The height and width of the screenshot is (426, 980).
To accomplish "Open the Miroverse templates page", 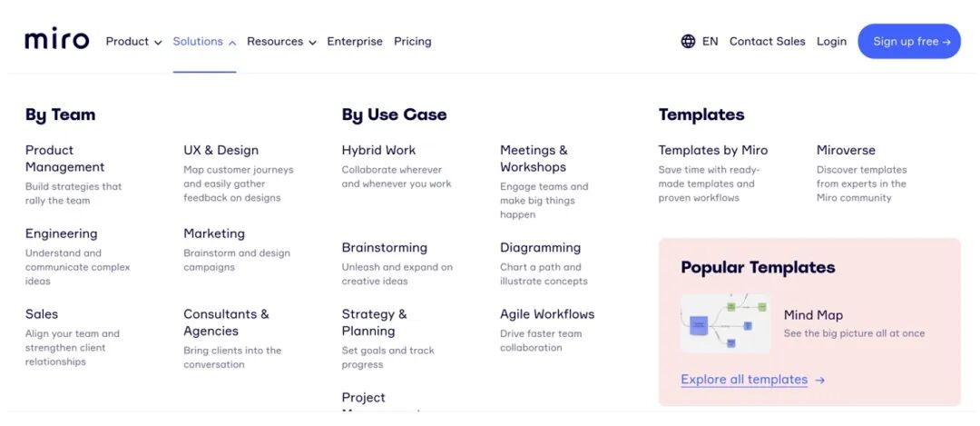I will (x=846, y=150).
